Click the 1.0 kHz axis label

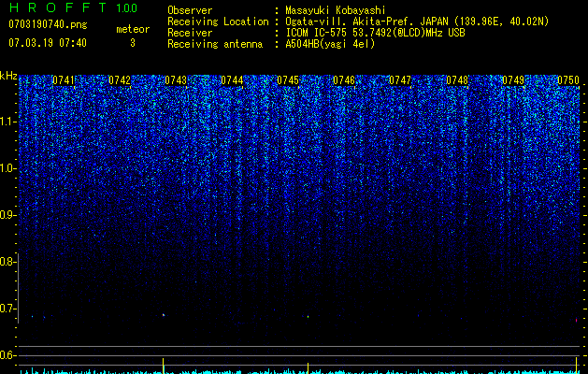point(7,168)
